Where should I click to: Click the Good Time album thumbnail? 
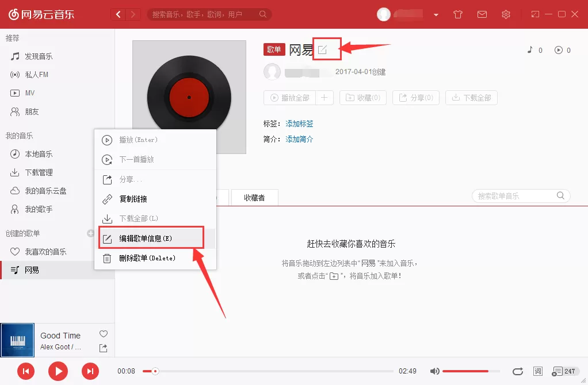(17, 340)
